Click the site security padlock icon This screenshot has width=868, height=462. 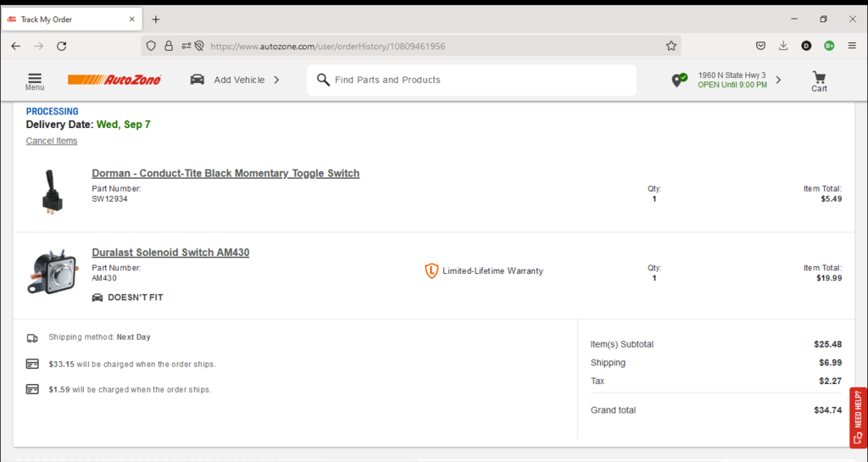tap(169, 46)
